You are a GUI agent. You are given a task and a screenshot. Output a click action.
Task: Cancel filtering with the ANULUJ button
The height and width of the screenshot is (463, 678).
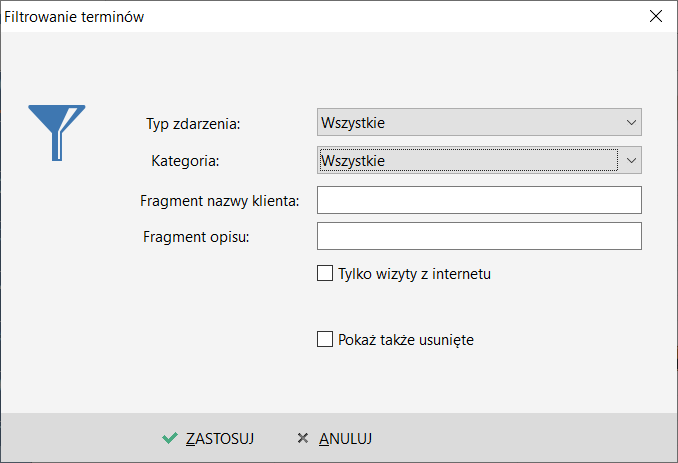click(x=335, y=438)
